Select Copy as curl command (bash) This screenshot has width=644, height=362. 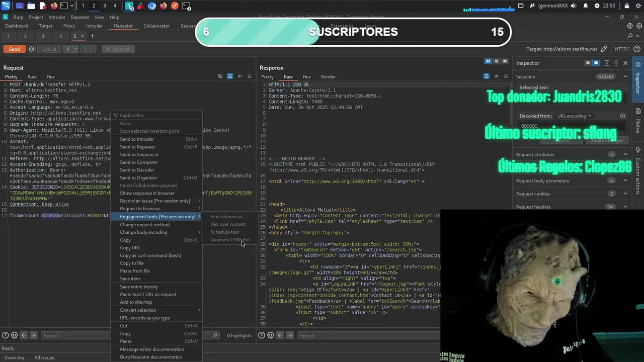click(156, 255)
